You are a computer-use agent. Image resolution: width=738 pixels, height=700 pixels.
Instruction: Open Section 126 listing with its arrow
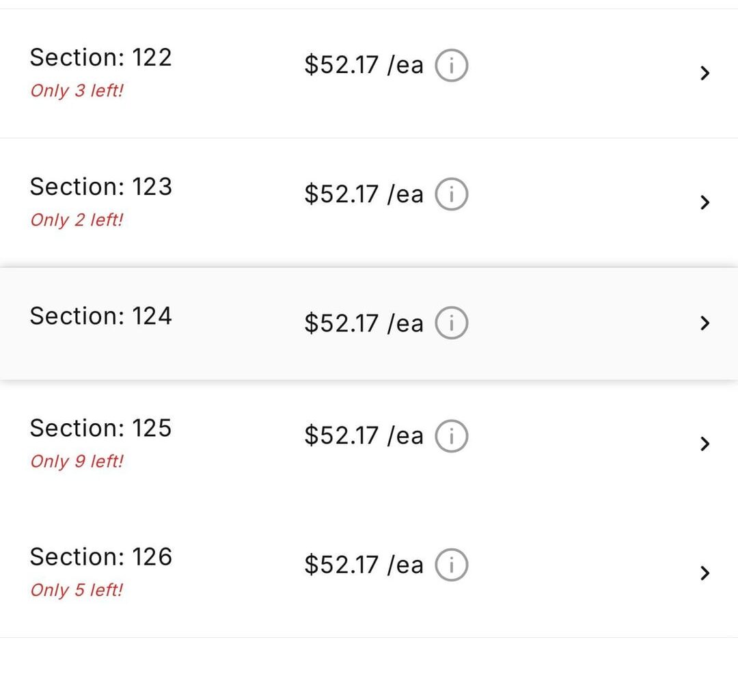[x=705, y=573]
